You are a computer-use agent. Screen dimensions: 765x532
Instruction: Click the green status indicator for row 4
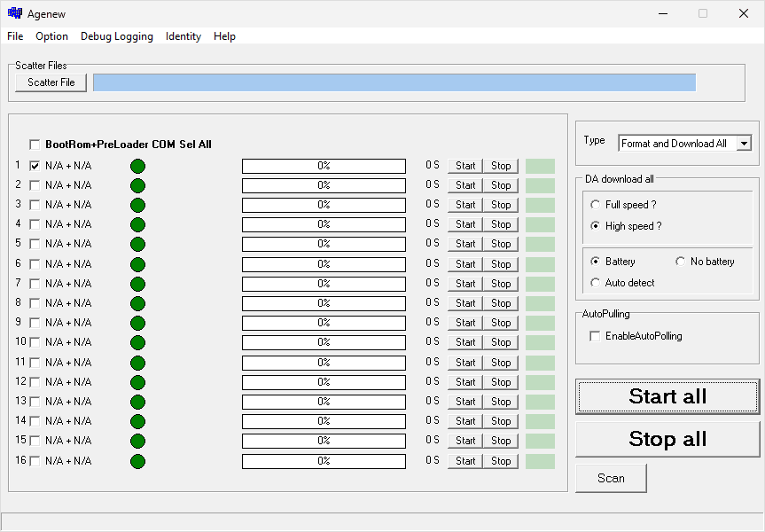pos(137,224)
